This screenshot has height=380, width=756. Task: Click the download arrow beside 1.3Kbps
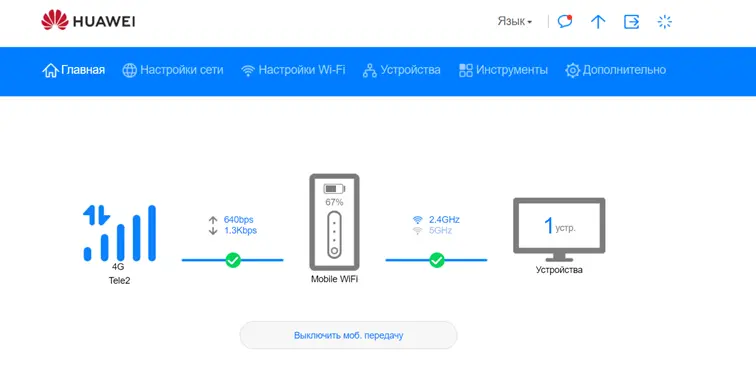(213, 231)
